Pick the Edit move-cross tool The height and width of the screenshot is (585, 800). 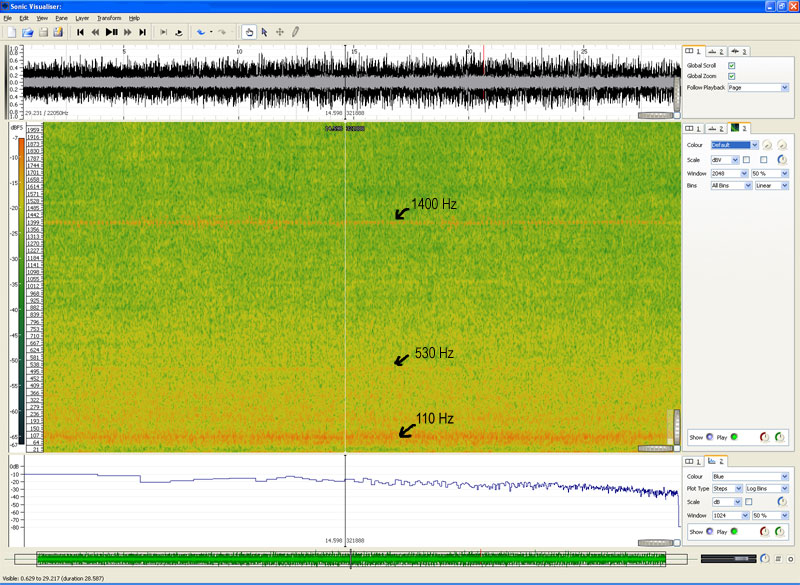tap(280, 32)
